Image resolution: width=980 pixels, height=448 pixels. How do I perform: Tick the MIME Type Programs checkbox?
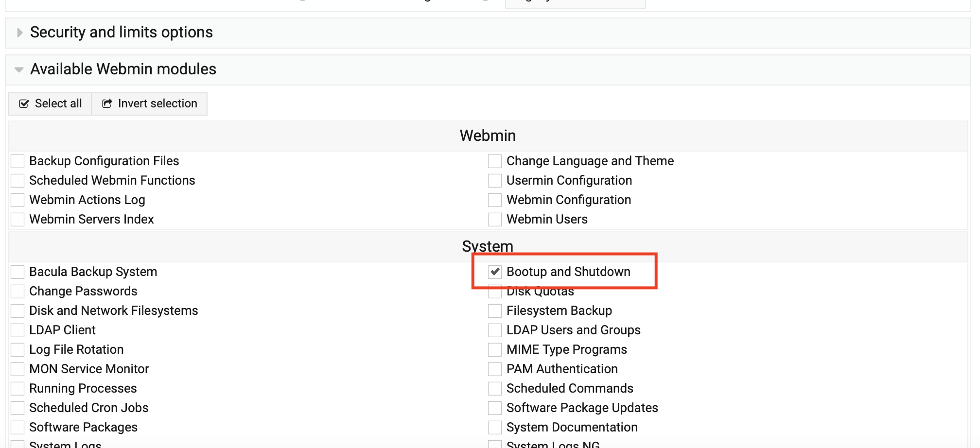(x=495, y=349)
